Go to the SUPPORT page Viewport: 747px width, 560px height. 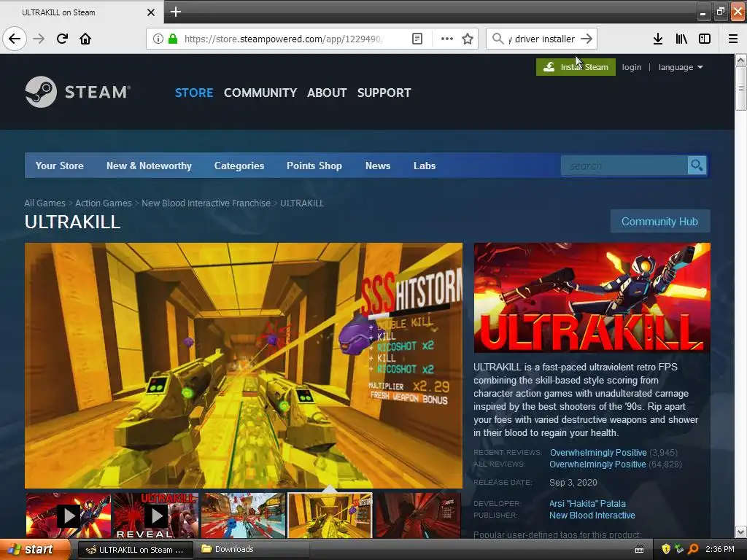coord(384,93)
